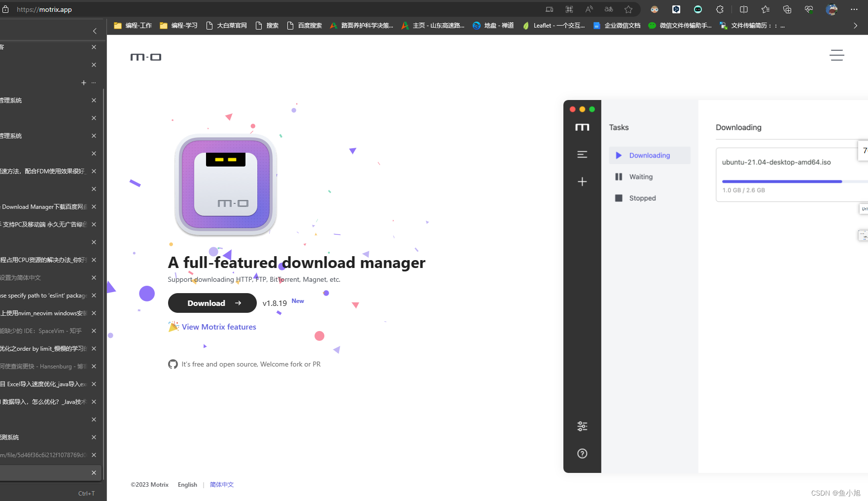The image size is (868, 501).
Task: Open the browser profile avatar
Action: pos(832,9)
